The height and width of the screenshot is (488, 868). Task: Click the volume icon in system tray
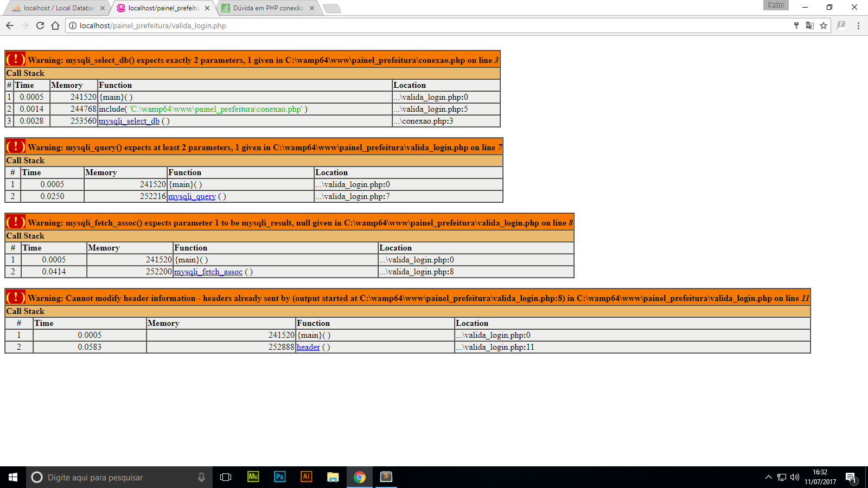tap(795, 477)
